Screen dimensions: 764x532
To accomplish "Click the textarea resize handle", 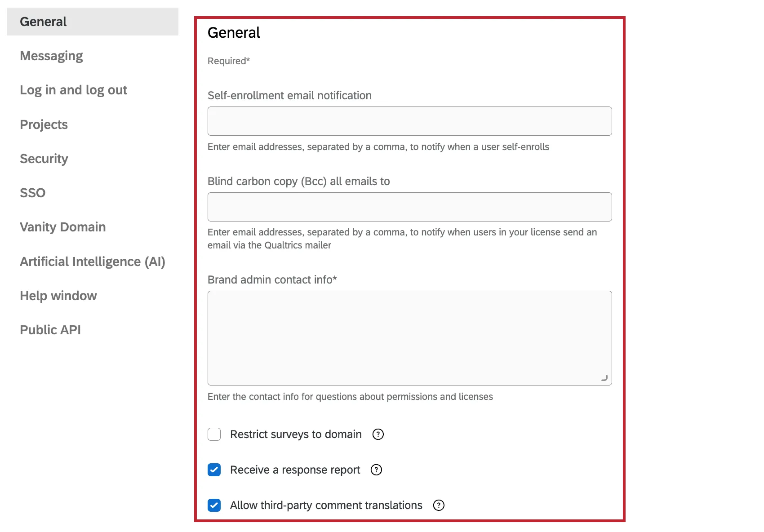I will point(605,378).
